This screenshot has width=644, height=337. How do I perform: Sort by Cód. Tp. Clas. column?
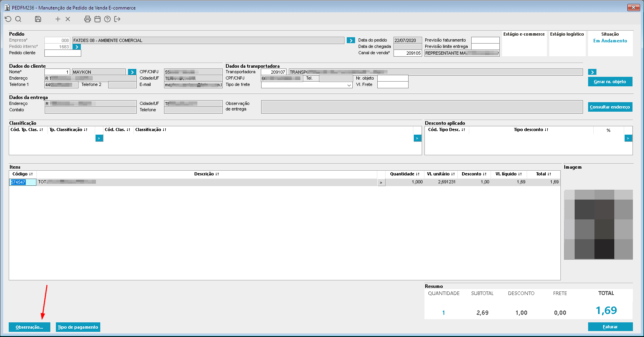pos(27,129)
